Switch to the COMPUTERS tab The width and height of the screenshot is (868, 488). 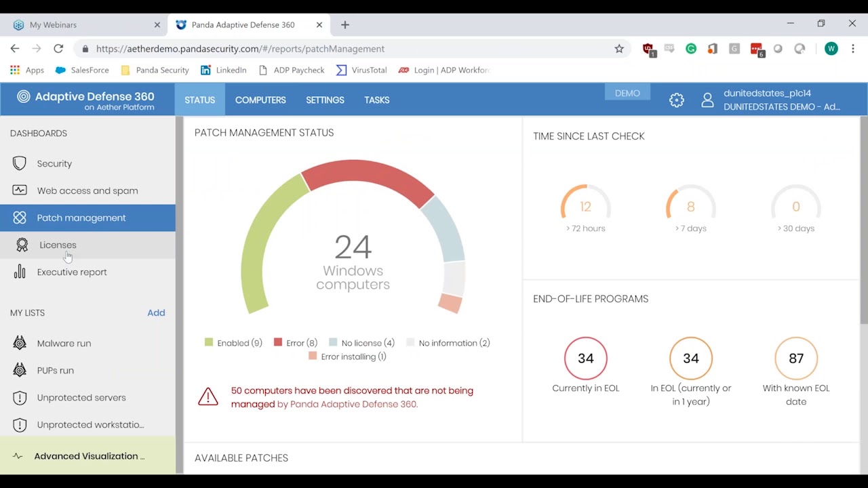pos(260,100)
